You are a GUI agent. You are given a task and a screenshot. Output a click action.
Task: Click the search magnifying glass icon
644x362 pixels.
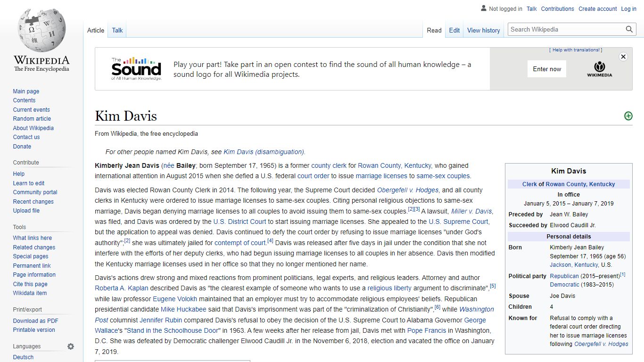pyautogui.click(x=629, y=29)
